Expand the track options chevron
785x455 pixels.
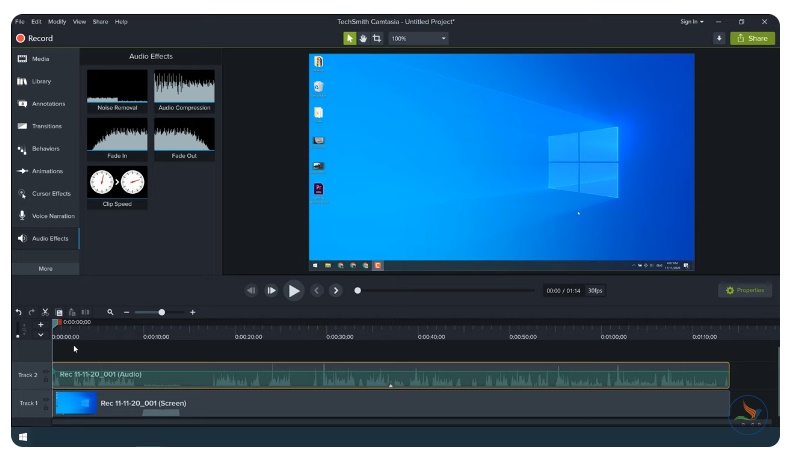41,335
